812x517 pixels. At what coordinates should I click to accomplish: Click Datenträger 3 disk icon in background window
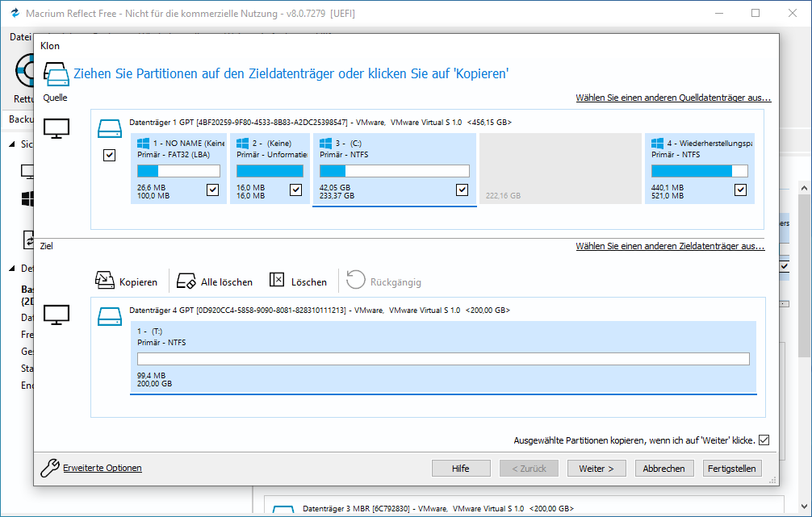coord(283,511)
